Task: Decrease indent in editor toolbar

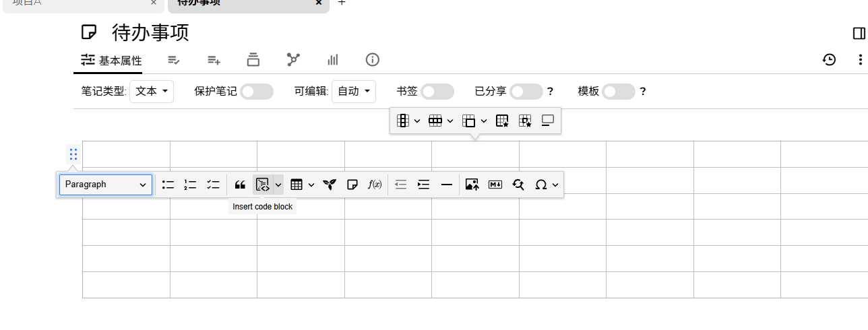Action: [401, 185]
